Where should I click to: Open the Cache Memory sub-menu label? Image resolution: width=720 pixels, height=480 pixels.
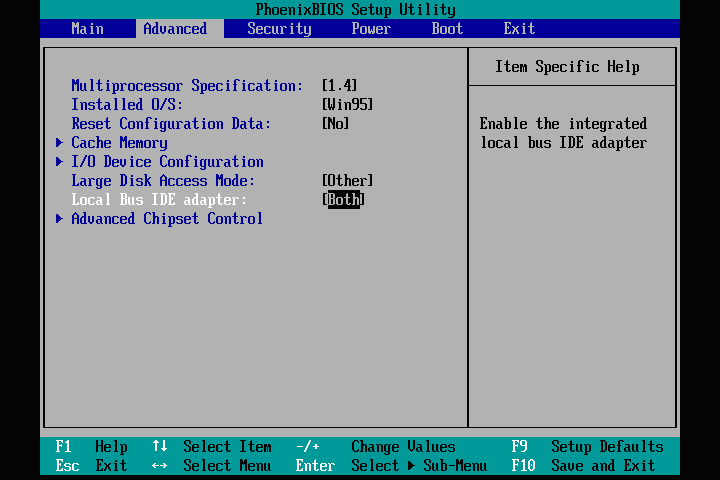(x=119, y=143)
